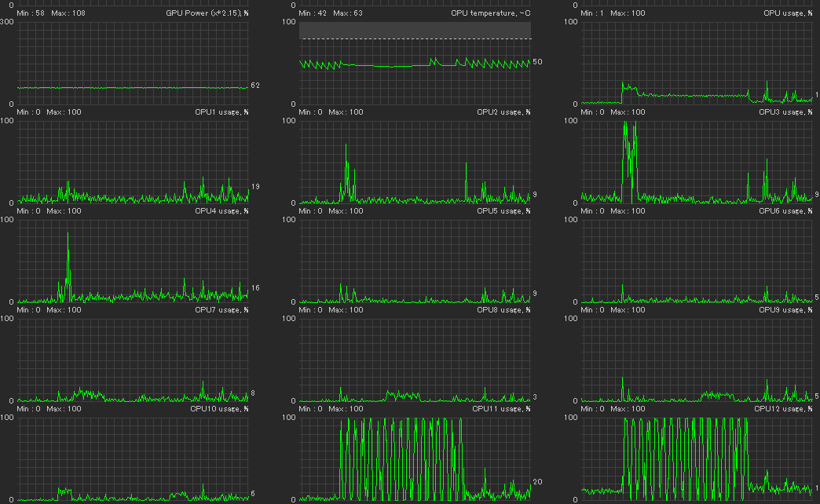
Task: Click the CPU temperature title label
Action: (491, 13)
